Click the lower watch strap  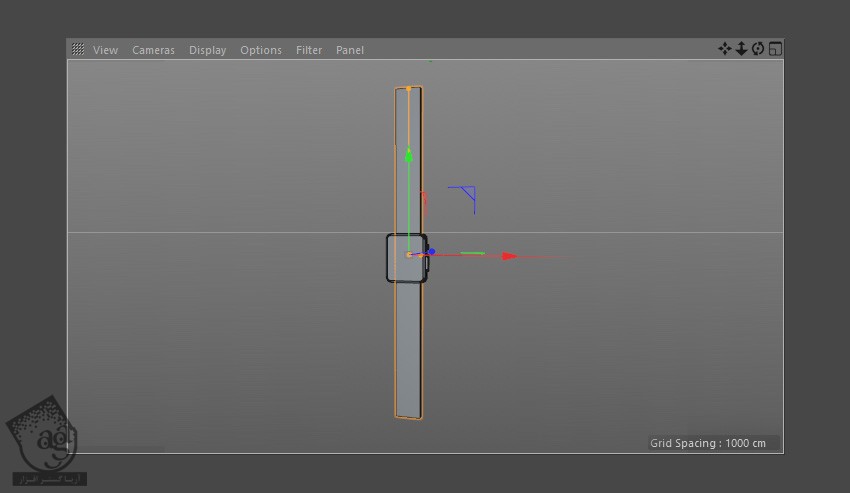click(408, 350)
